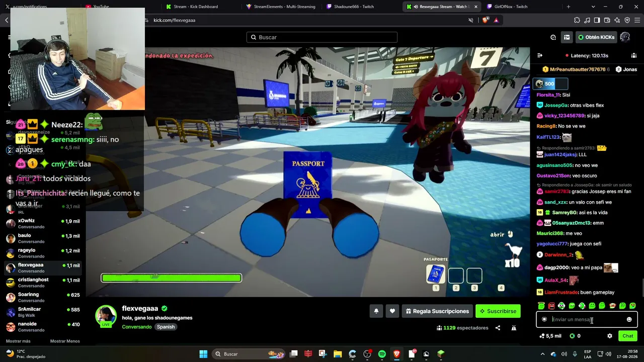This screenshot has height=362, width=644.
Task: Insert the angry red emote
Action: coord(551,306)
